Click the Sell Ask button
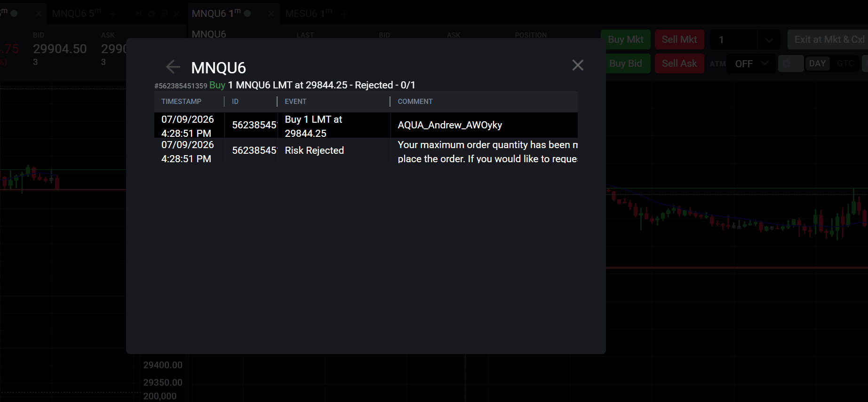 click(x=679, y=63)
